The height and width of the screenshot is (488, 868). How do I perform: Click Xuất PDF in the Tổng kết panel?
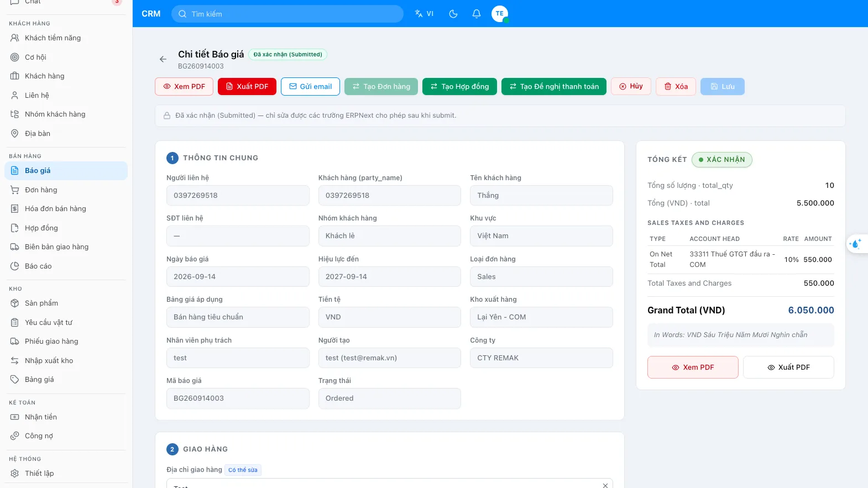[788, 368]
